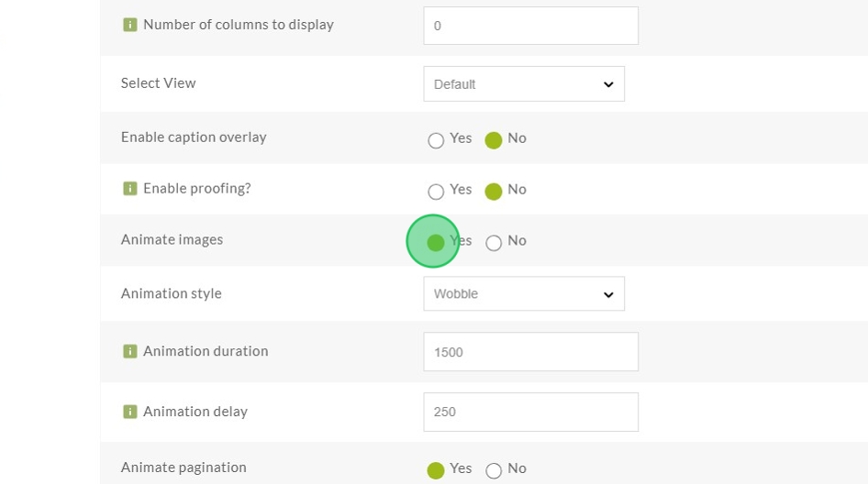Click info icon next to Enable proofing
The width and height of the screenshot is (868, 484).
(130, 189)
